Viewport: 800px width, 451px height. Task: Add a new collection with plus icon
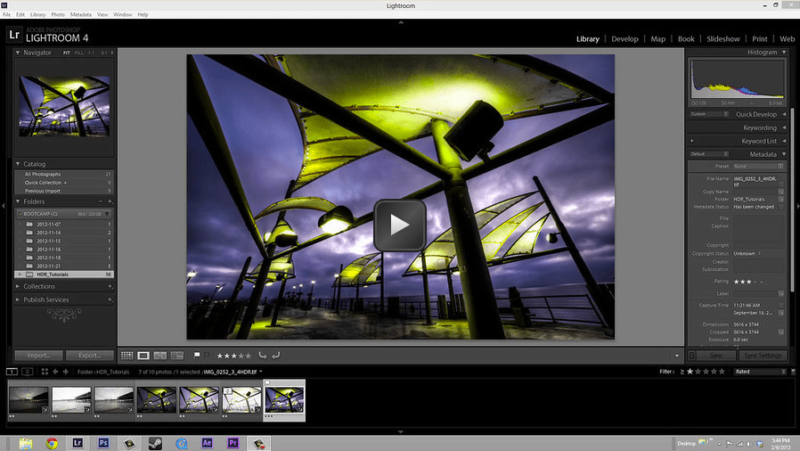(110, 286)
